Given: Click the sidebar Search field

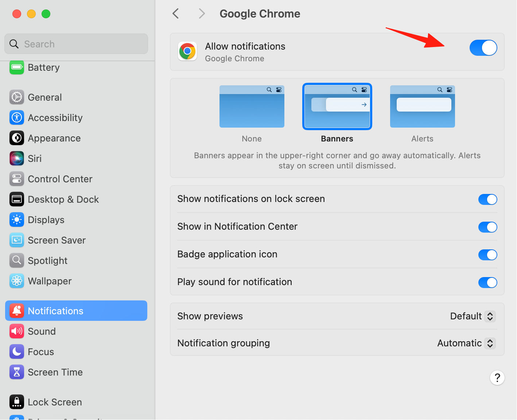Looking at the screenshot, I should (x=76, y=44).
